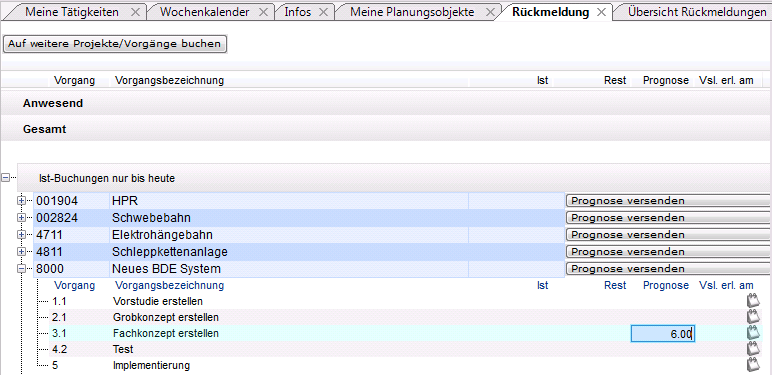Click project name Neues BDE System

[x=166, y=269]
